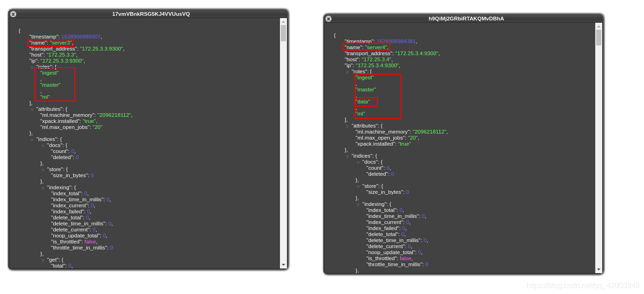Click "transport_address" line with 172.25.3.3:9300
This screenshot has width=644, height=294.
77,49
